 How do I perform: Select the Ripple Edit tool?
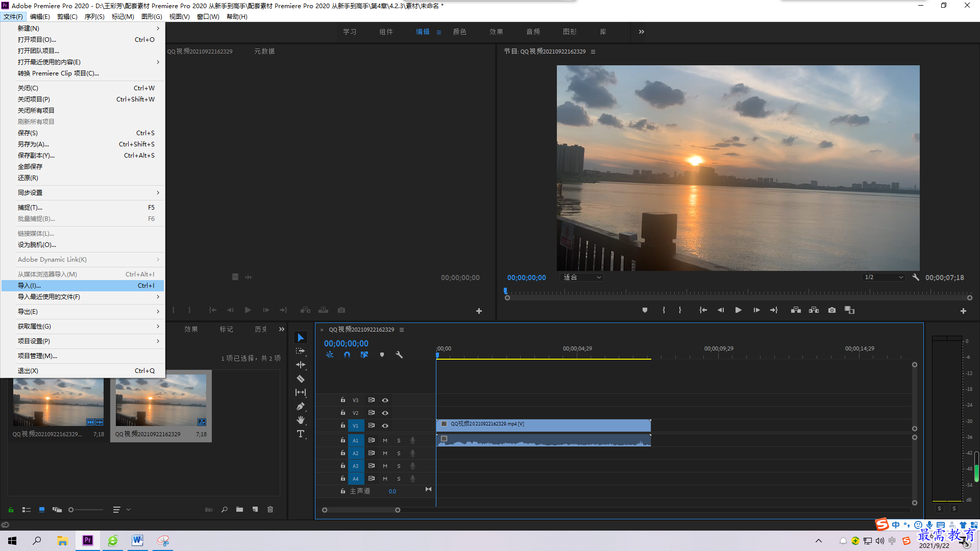coord(301,365)
